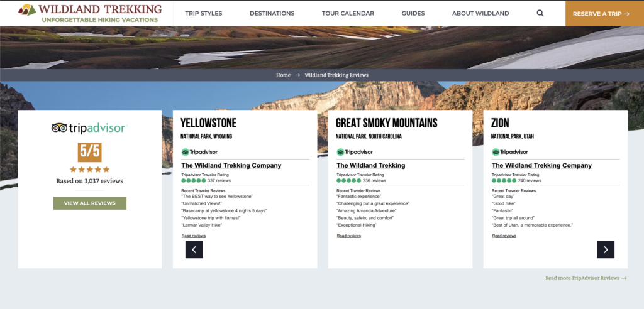Click the Zion heading
Viewport: 644px width, 309px height.
point(500,123)
